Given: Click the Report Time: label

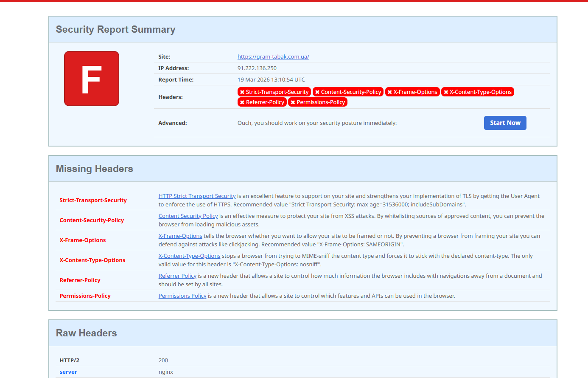Looking at the screenshot, I should point(176,79).
